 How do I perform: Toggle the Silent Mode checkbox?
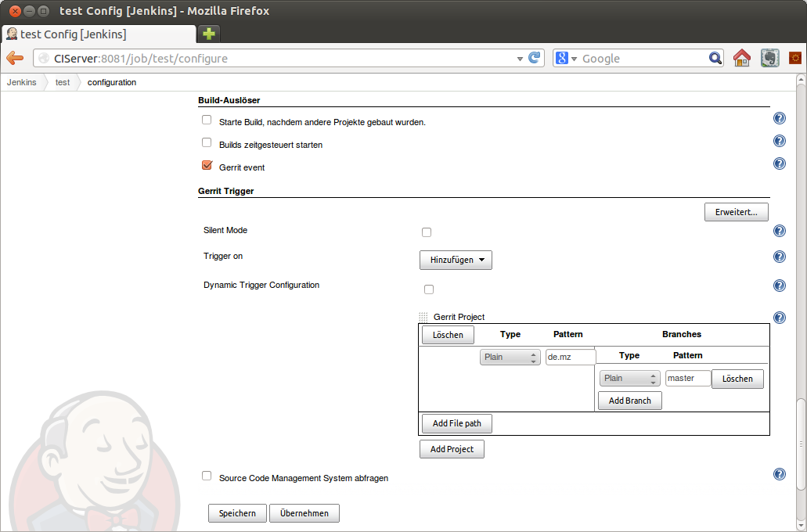427,232
